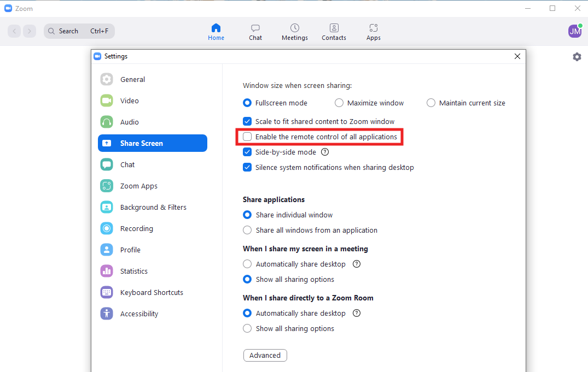
Task: Open Recording settings
Action: 153,228
